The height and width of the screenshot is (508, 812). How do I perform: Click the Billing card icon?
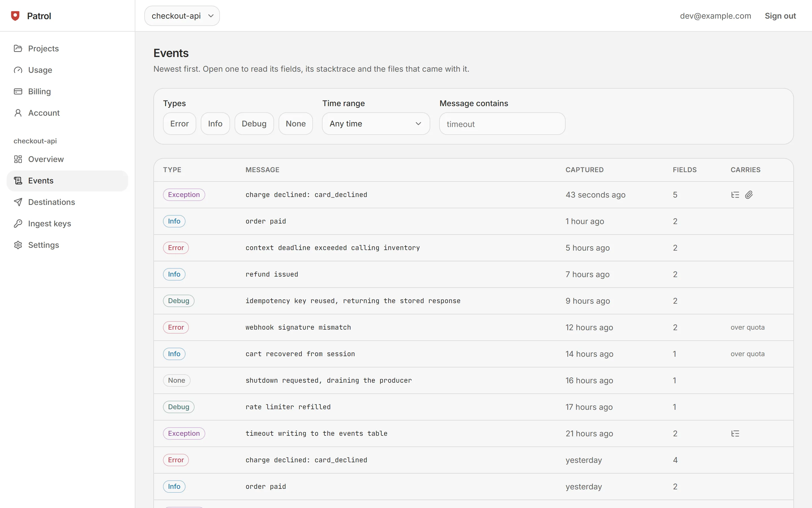coord(18,91)
